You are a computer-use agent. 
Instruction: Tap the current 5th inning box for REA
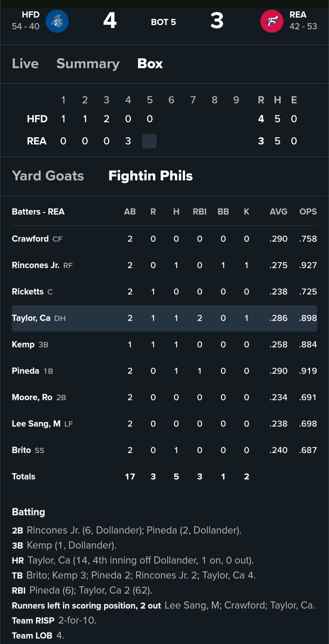(x=149, y=141)
